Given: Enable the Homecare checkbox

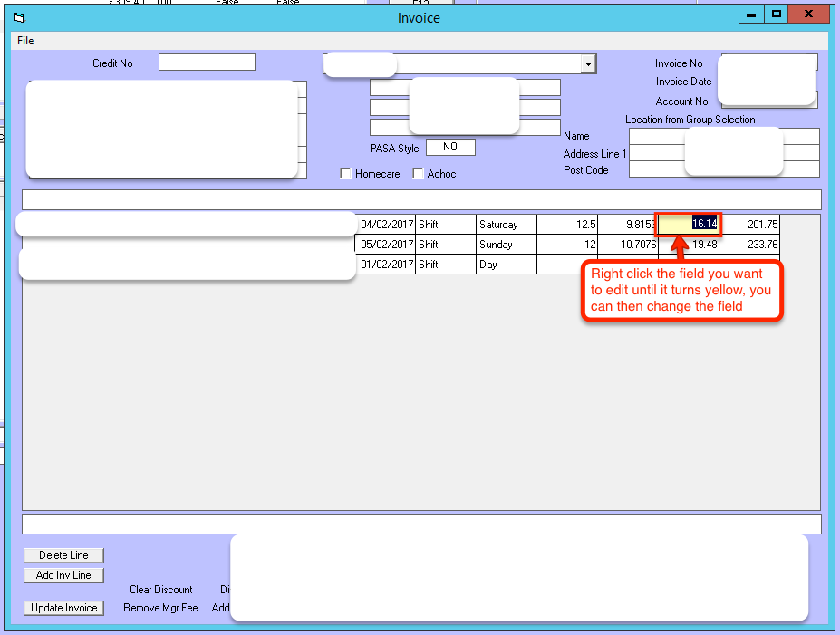Looking at the screenshot, I should (x=346, y=174).
